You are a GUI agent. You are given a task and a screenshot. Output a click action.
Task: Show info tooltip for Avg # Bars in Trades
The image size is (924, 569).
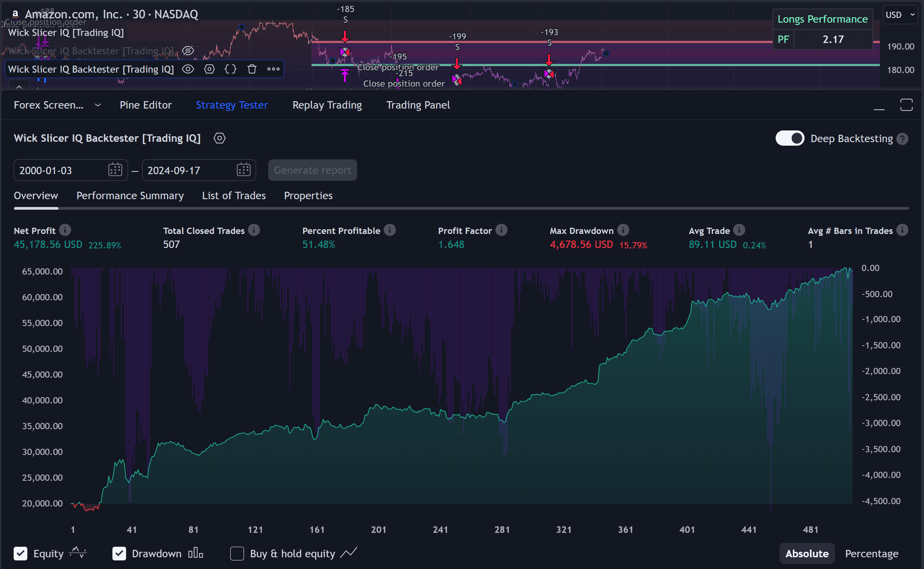coord(902,230)
